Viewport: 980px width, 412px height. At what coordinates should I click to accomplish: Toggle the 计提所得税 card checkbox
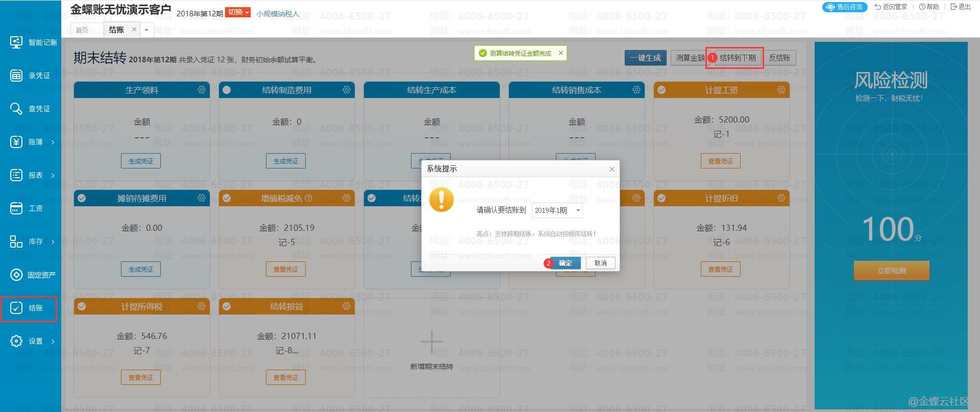[x=82, y=306]
